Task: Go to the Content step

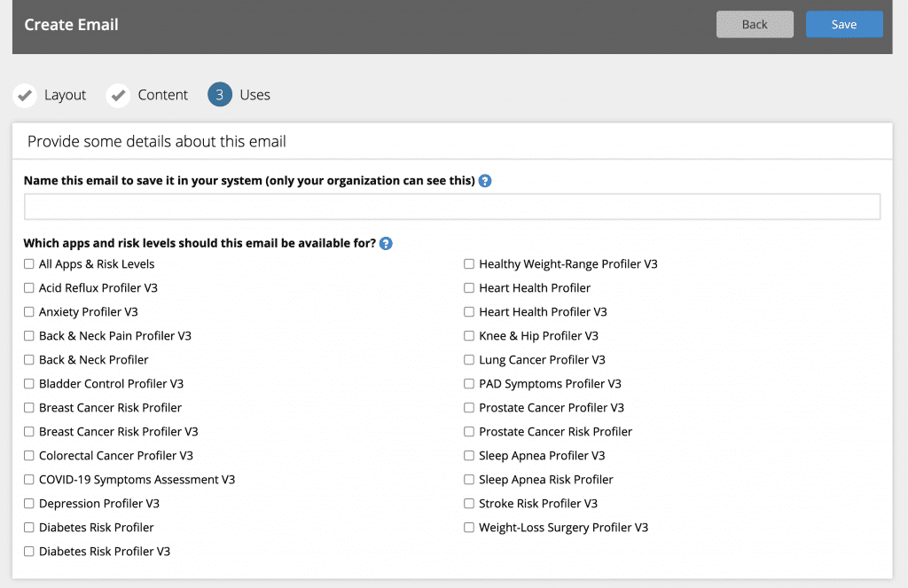Action: click(x=163, y=95)
